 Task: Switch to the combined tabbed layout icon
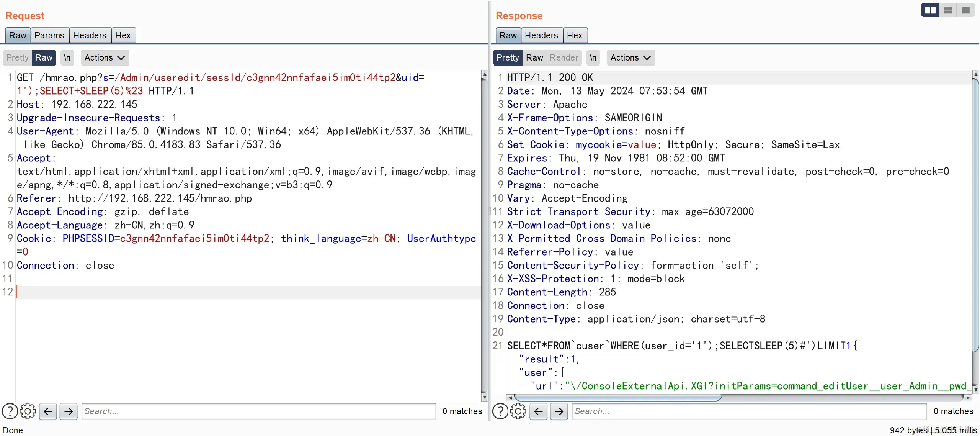965,10
